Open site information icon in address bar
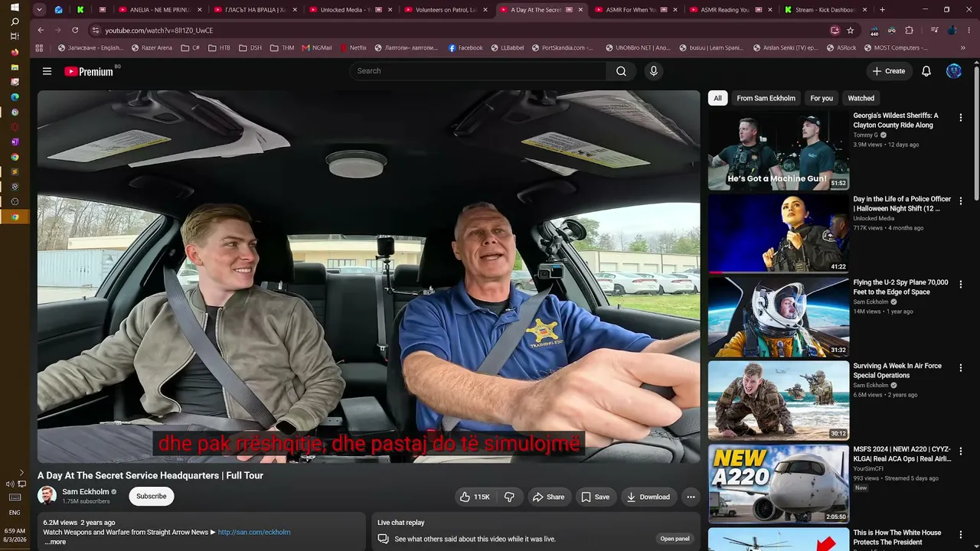Viewport: 980px width, 551px height. (x=95, y=30)
